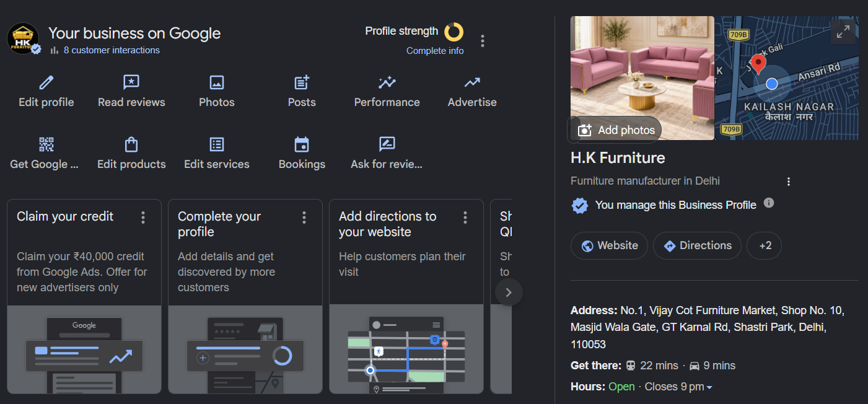Click the H.K Furniture business name
Image resolution: width=868 pixels, height=404 pixels.
[x=618, y=158]
